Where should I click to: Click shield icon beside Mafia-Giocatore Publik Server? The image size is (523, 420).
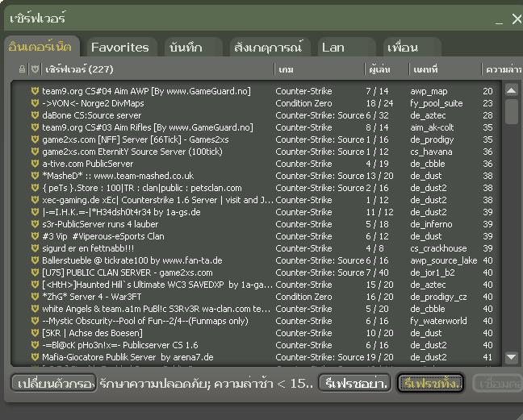(35, 357)
